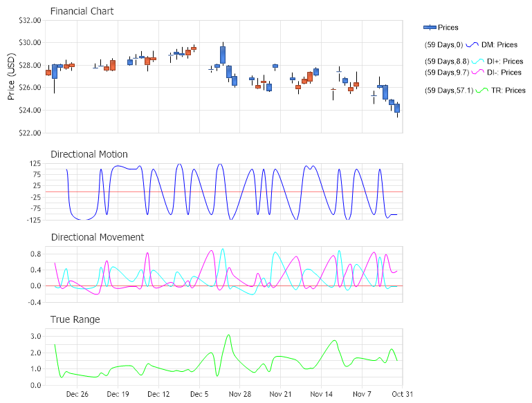
Task: Click the '$32.00' price axis label
Action: [x=29, y=21]
